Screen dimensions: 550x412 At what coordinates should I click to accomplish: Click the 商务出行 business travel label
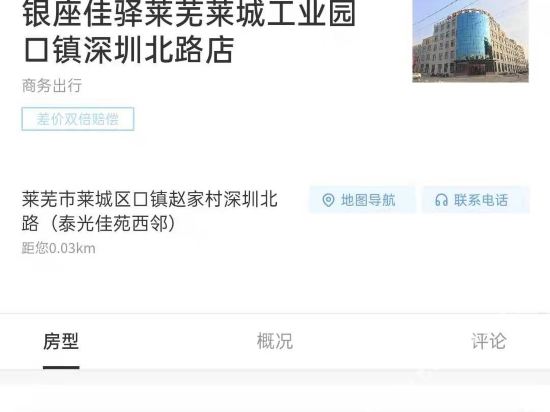tap(52, 86)
